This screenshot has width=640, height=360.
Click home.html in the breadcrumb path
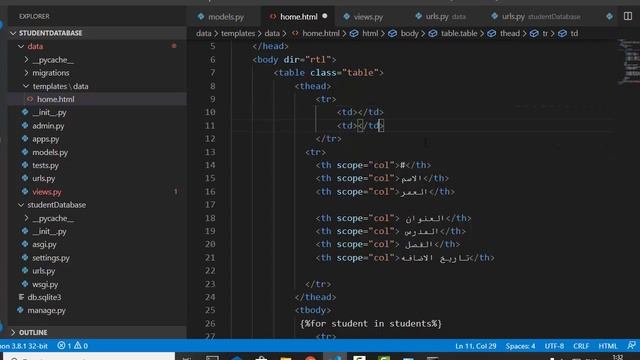[x=320, y=33]
